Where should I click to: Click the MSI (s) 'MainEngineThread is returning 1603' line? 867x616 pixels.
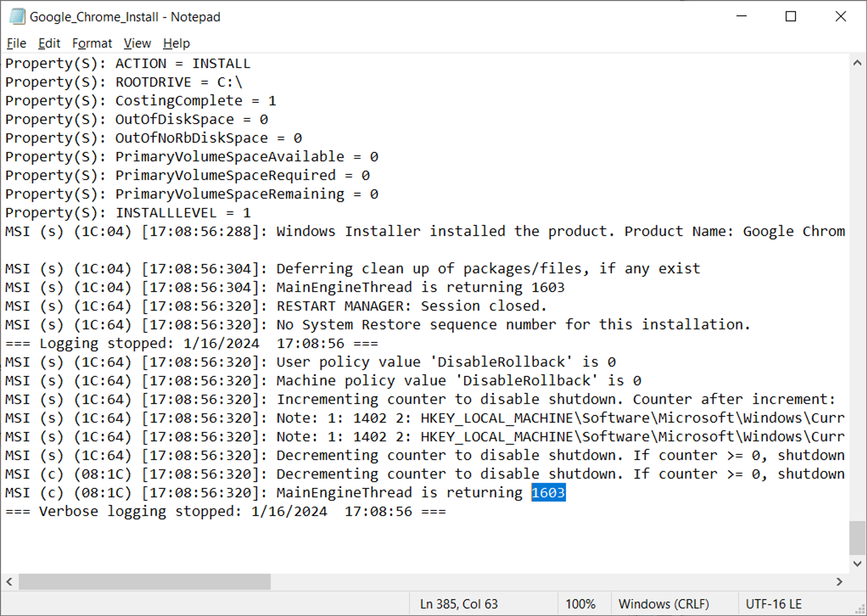pyautogui.click(x=285, y=287)
